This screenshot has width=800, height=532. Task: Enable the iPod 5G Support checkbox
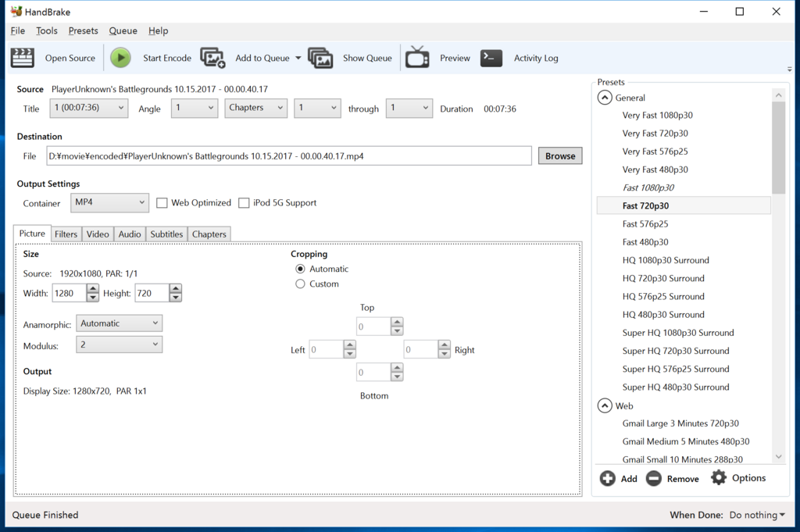coord(244,203)
